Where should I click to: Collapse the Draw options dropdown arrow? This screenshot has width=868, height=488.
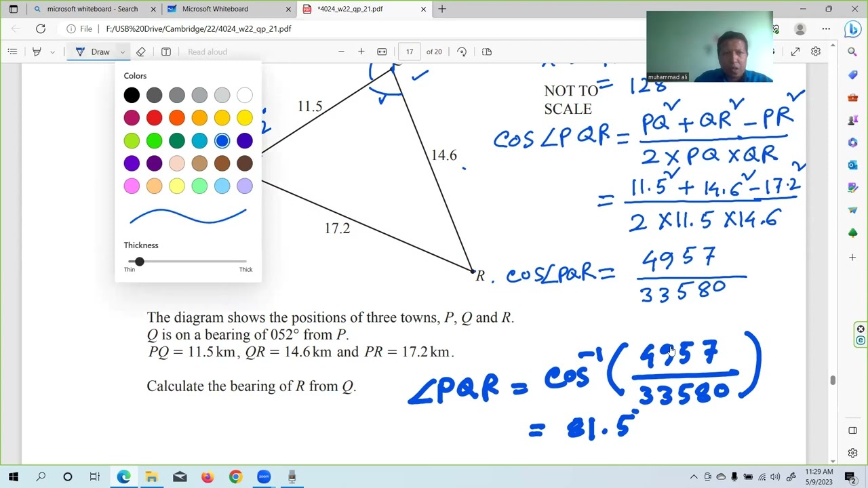pyautogui.click(x=122, y=52)
